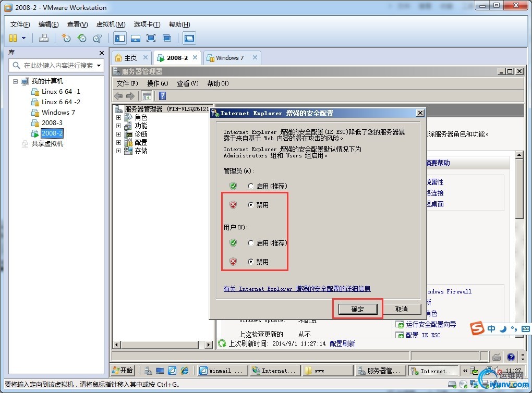
Task: Open the 虚拟机(M) menu
Action: 111,24
